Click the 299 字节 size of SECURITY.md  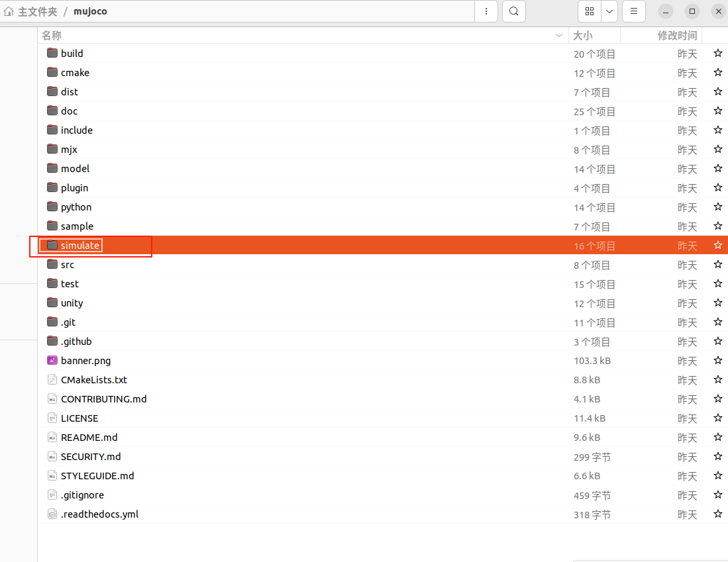click(x=592, y=457)
